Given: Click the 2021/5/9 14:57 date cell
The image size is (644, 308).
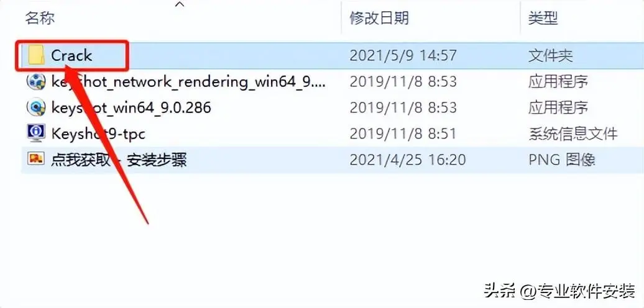Looking at the screenshot, I should tap(403, 55).
